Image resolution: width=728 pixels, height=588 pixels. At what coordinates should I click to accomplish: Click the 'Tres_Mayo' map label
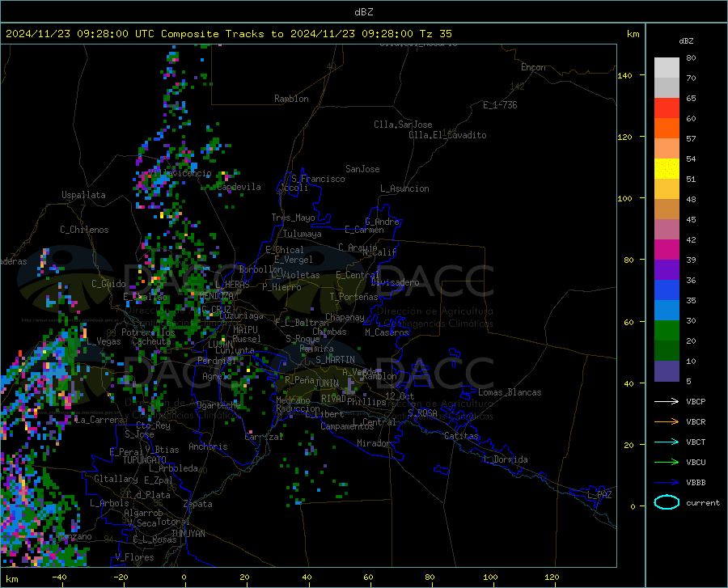pos(293,218)
